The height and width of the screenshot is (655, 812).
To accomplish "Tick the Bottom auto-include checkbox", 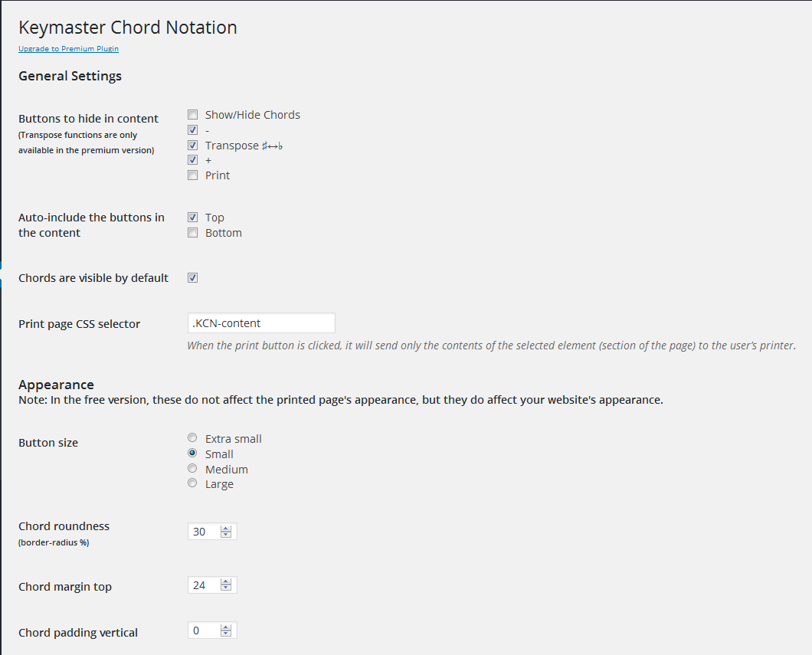I will click(192, 232).
